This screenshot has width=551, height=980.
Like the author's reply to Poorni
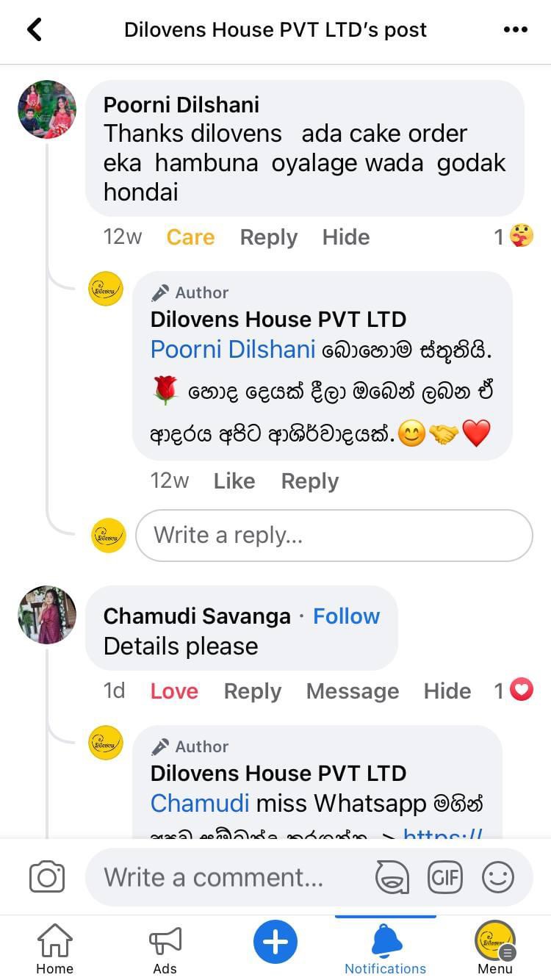click(x=234, y=481)
